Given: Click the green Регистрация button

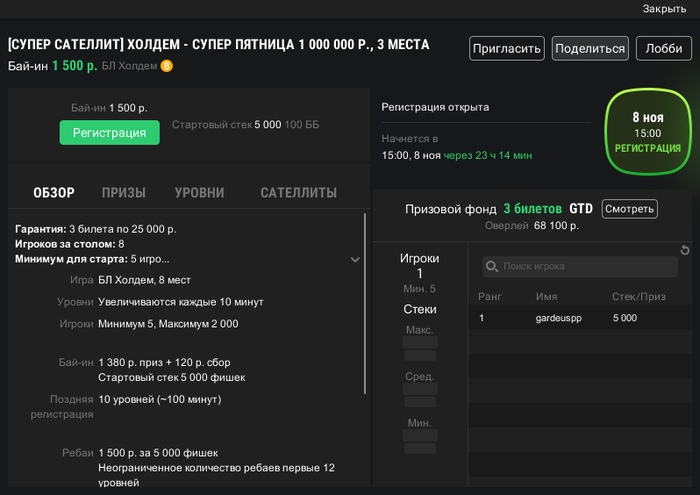Looking at the screenshot, I should [x=109, y=133].
